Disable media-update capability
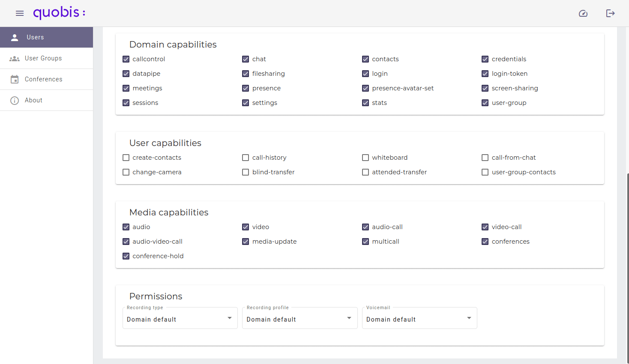The image size is (629, 364). tap(246, 242)
